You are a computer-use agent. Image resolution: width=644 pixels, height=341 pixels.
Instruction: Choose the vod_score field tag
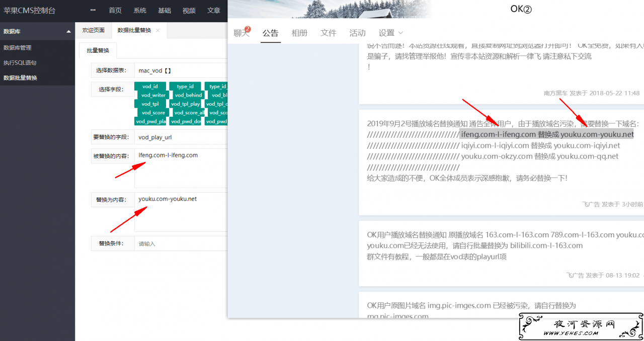(x=153, y=113)
